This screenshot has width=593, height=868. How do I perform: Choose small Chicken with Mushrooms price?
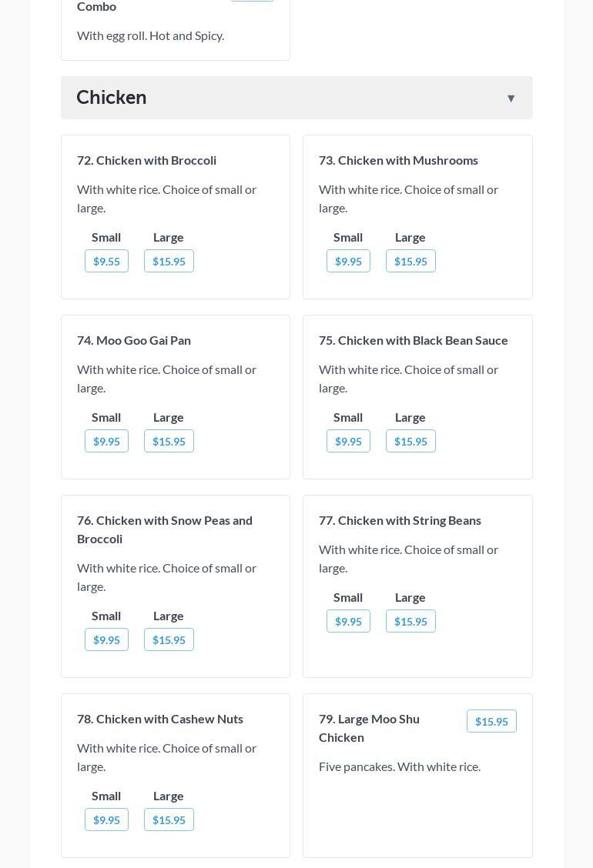point(348,261)
